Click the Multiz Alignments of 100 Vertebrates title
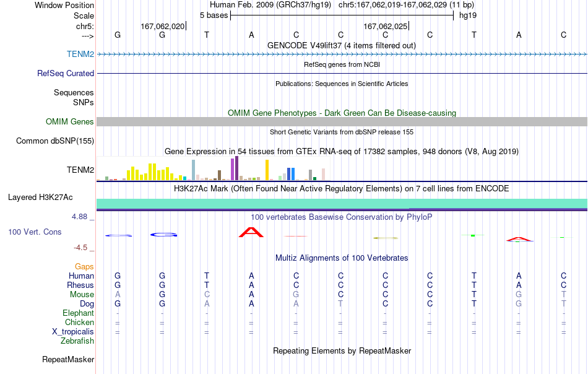 point(342,258)
